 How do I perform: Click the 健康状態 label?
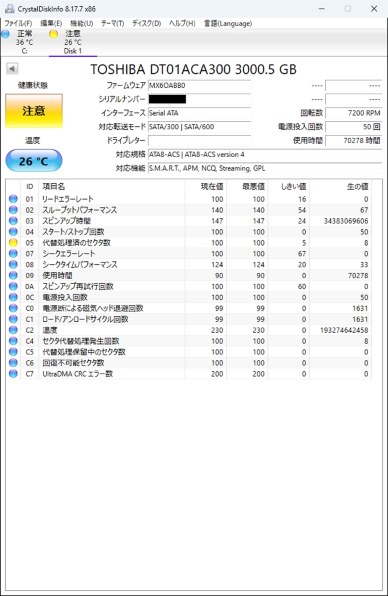pyautogui.click(x=33, y=85)
